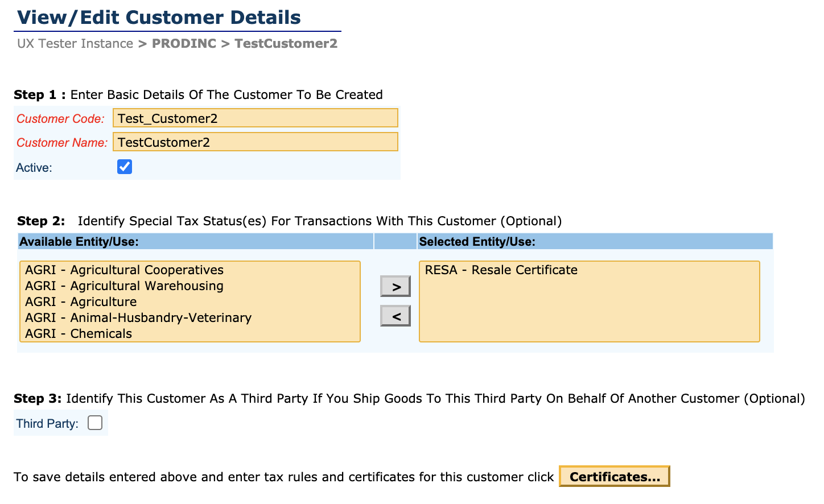Screen dimensions: 824x504
Task: Uncheck the Active checkbox
Action: (x=125, y=167)
